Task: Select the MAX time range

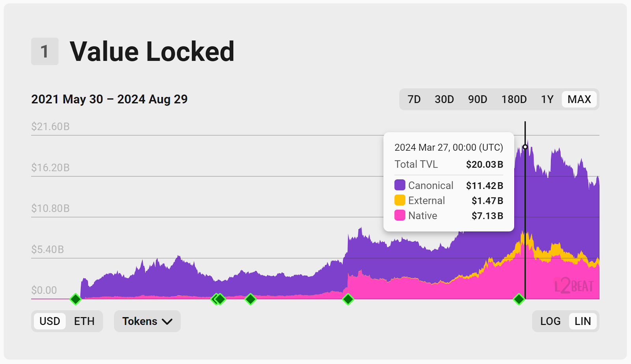Action: [579, 99]
